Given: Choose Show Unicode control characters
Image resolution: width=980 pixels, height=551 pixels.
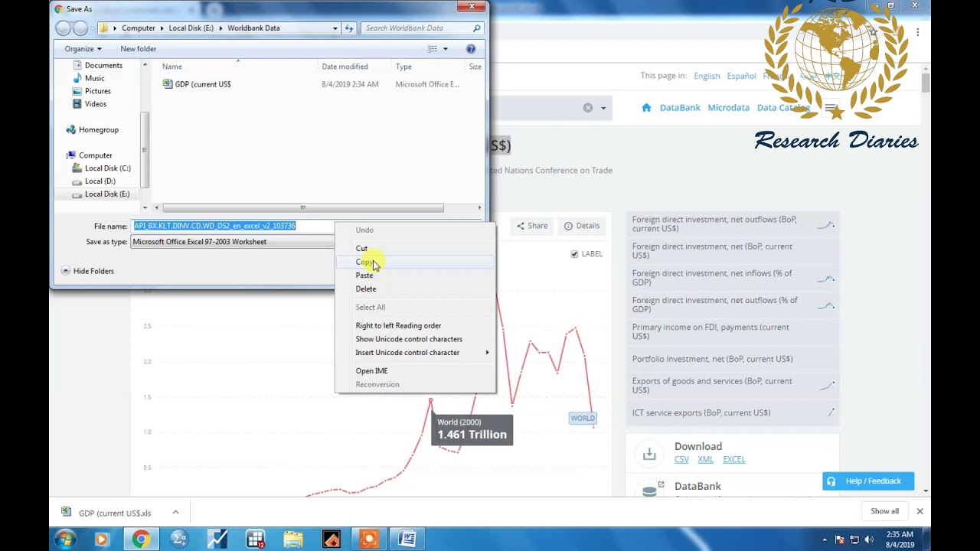Looking at the screenshot, I should 409,339.
